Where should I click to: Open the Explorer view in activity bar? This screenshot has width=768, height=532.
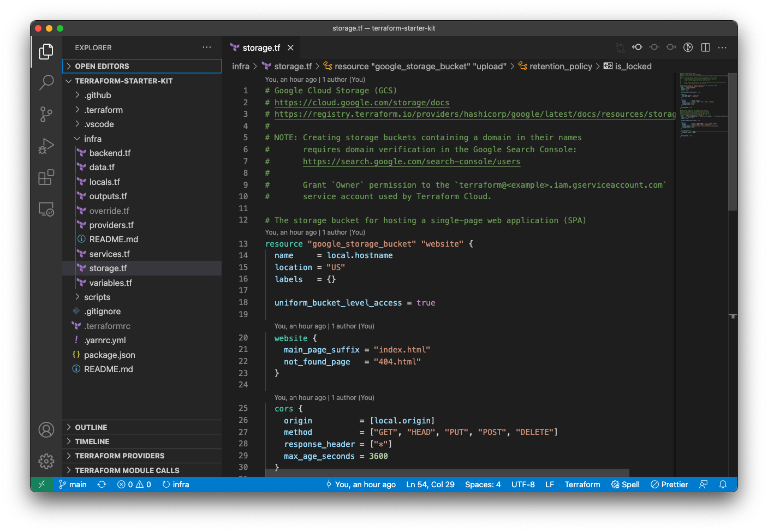click(x=46, y=51)
